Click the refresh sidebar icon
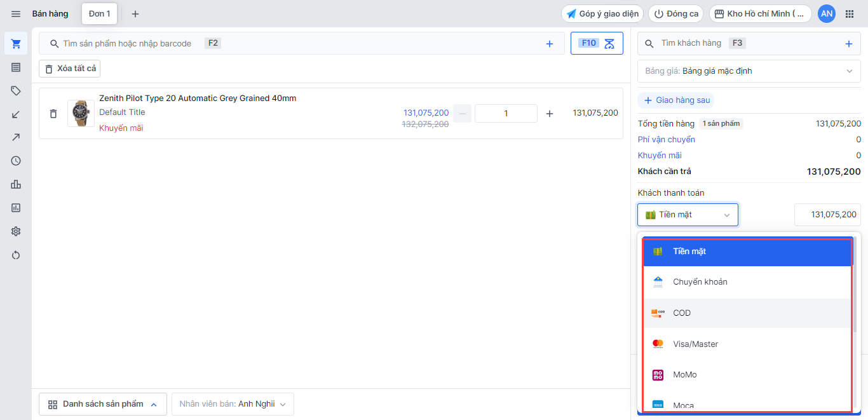This screenshot has height=420, width=868. pyautogui.click(x=16, y=255)
